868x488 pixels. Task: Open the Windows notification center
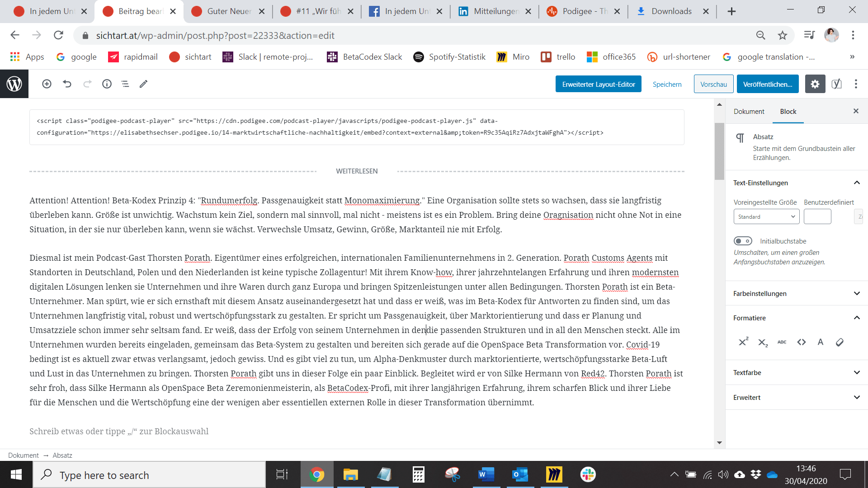tap(845, 474)
